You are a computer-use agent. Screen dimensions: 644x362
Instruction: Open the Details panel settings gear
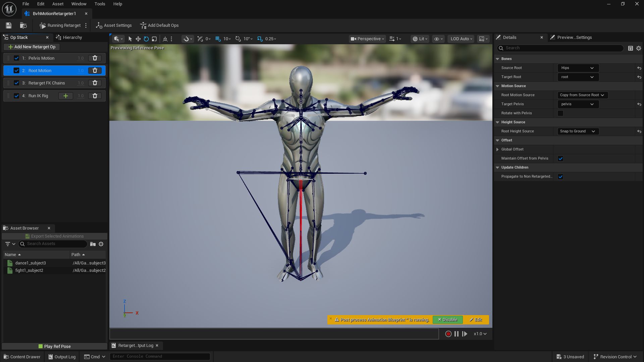(x=639, y=48)
